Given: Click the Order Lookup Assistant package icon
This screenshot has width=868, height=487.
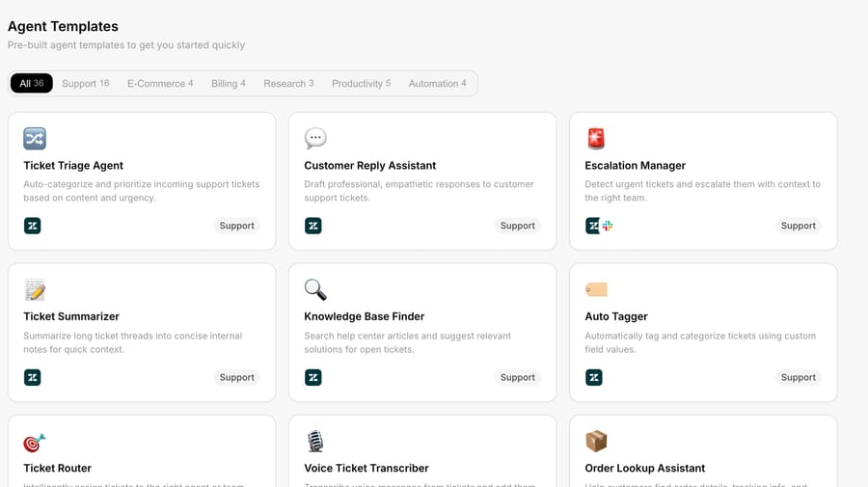Looking at the screenshot, I should point(596,441).
